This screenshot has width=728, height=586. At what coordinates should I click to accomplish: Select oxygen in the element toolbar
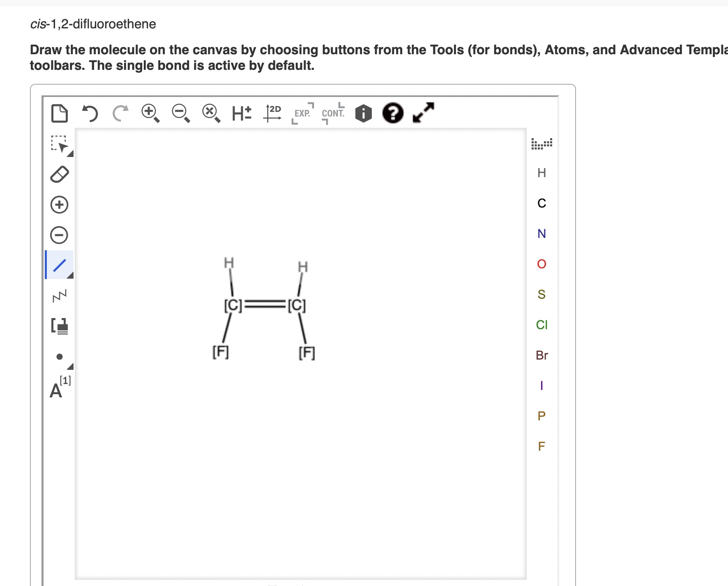click(x=541, y=264)
